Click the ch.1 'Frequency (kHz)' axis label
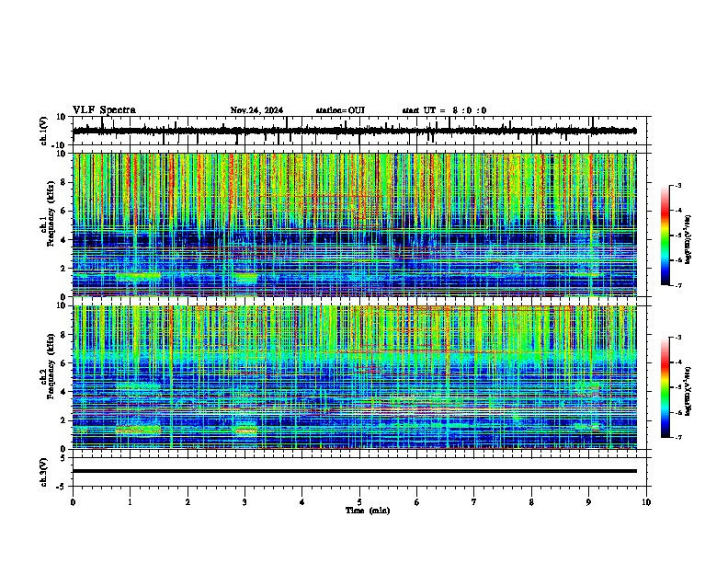Viewport: 728px width, 563px height. pos(51,214)
